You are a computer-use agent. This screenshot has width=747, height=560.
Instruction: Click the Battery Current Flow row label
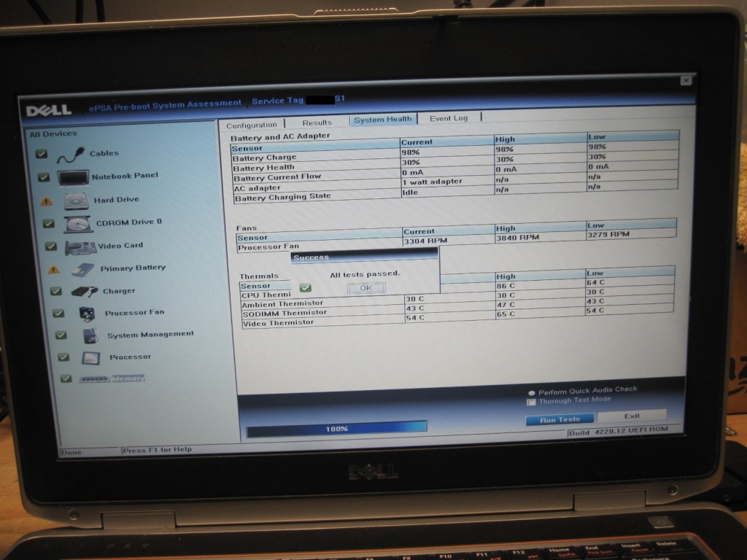click(277, 177)
